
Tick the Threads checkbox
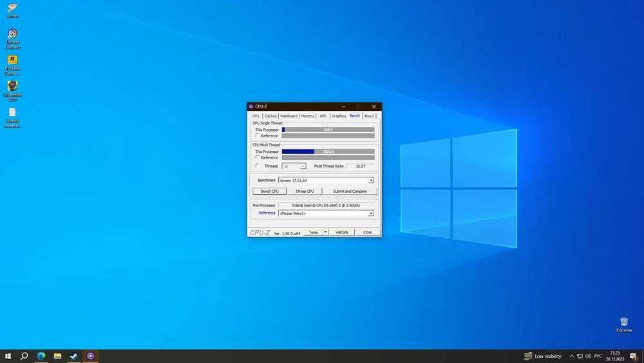[258, 166]
